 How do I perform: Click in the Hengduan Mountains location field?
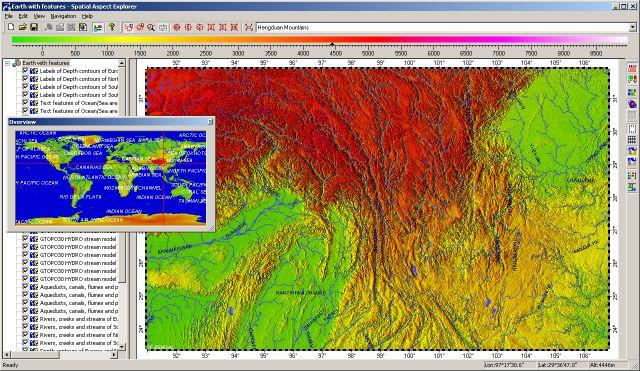pos(442,27)
